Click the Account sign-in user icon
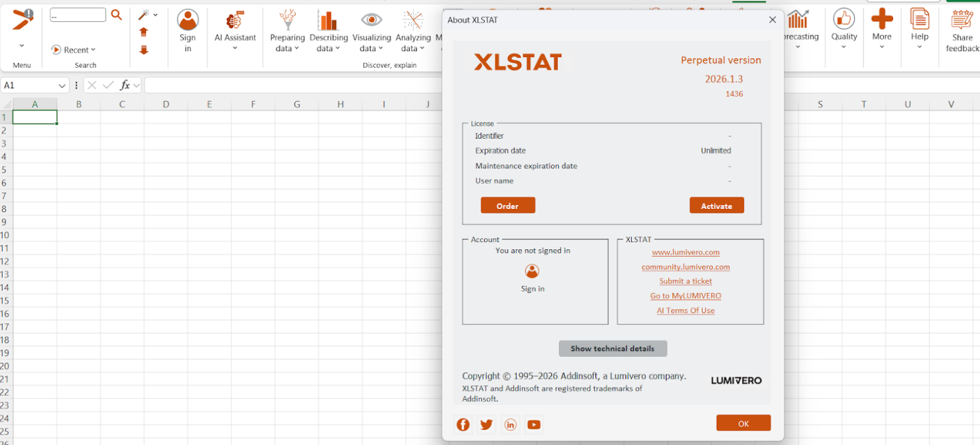 tap(532, 271)
